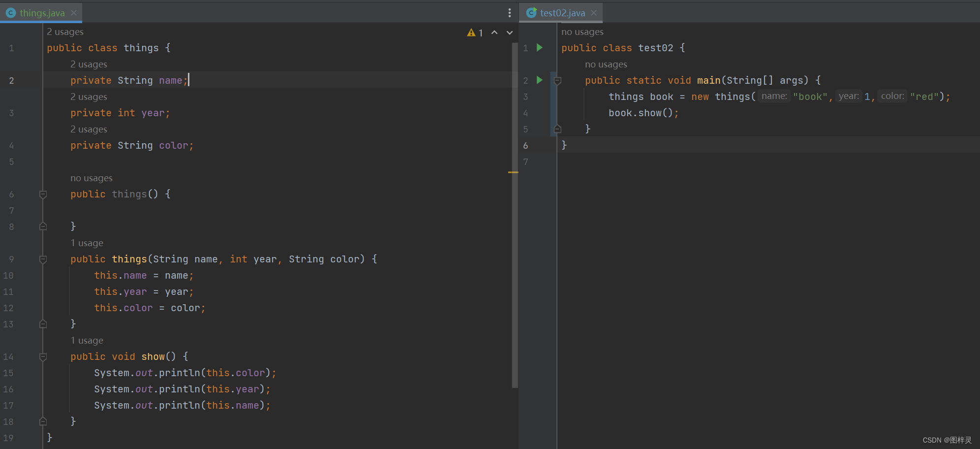
Task: Open 'no usages' hint above things() constructor
Action: (92, 178)
